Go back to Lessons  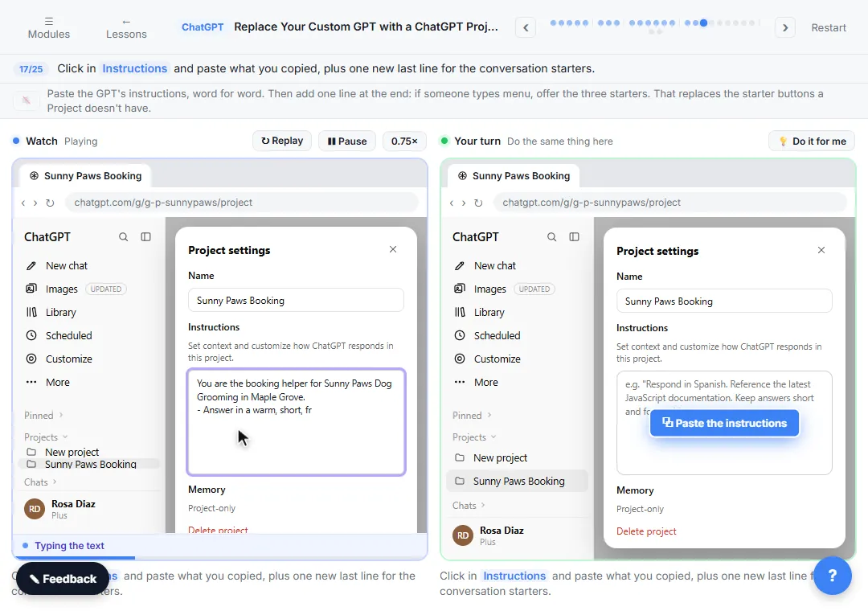click(126, 27)
